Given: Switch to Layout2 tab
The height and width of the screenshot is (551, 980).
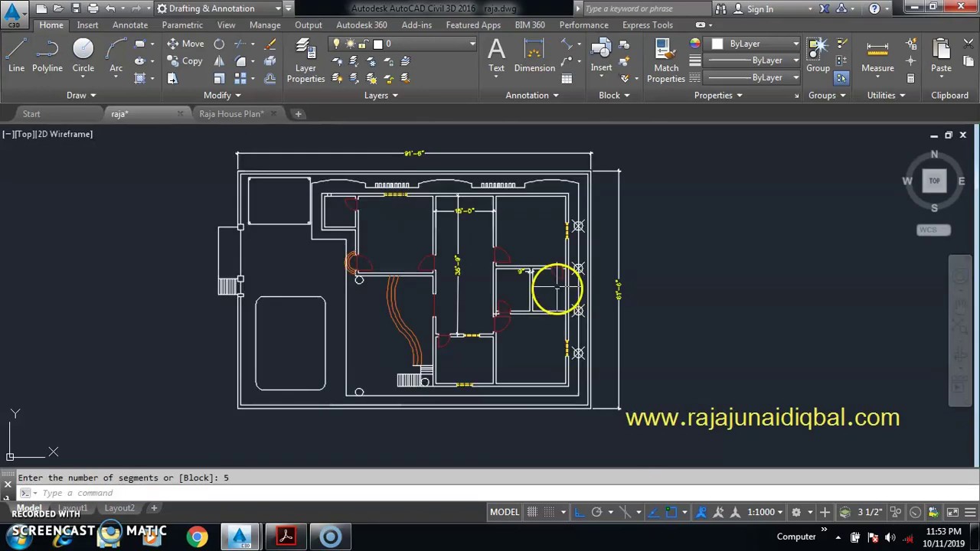Looking at the screenshot, I should [119, 508].
